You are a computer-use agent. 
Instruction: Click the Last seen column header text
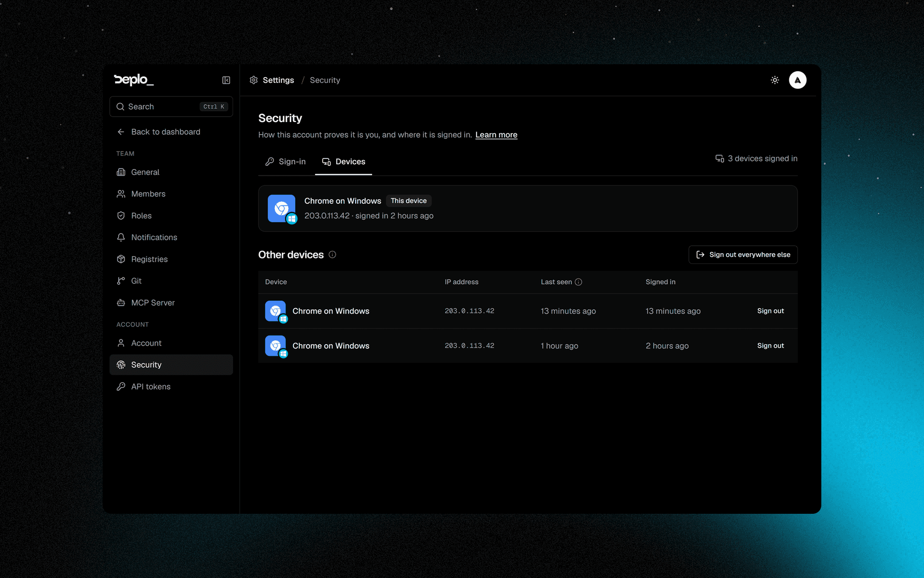(x=556, y=282)
